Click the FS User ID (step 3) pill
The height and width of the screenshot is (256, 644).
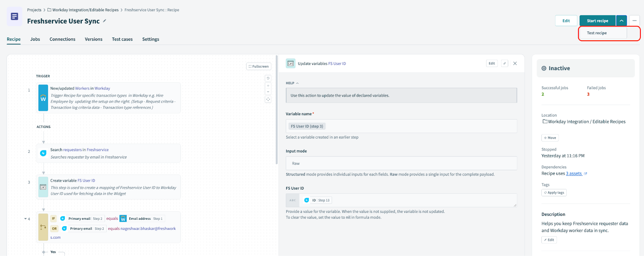[307, 126]
